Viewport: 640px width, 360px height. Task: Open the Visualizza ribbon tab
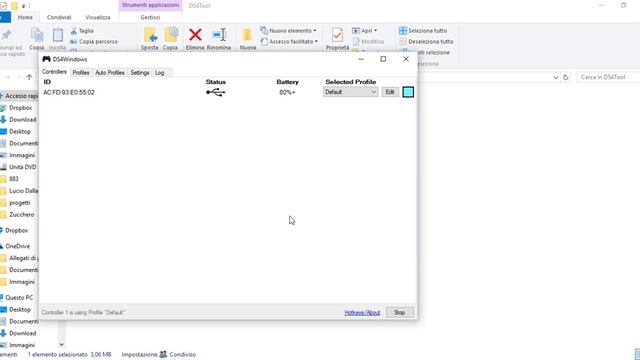tap(98, 18)
